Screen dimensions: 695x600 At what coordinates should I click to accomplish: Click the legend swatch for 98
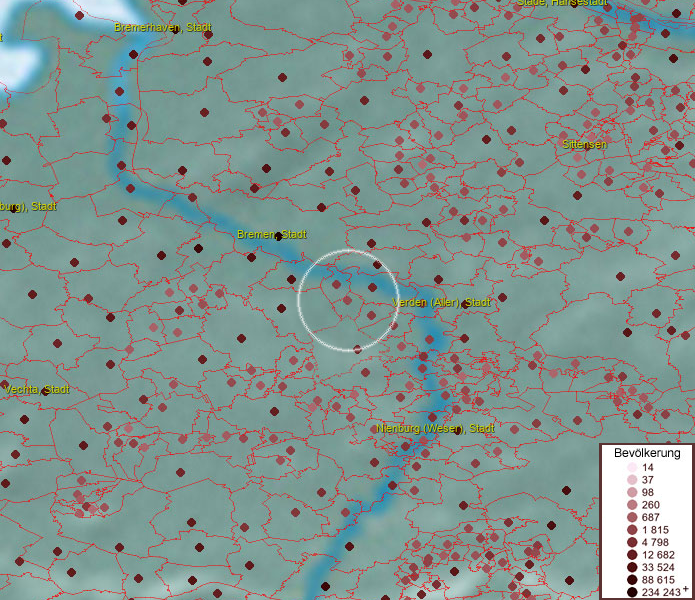(632, 492)
